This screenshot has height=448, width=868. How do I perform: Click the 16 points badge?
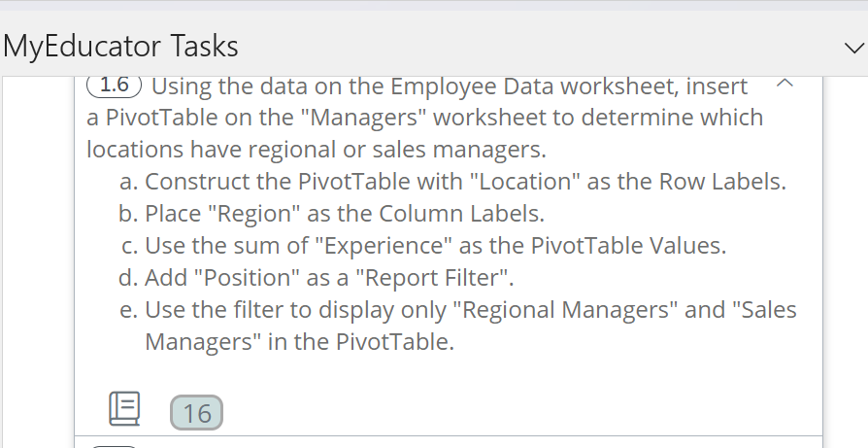196,413
